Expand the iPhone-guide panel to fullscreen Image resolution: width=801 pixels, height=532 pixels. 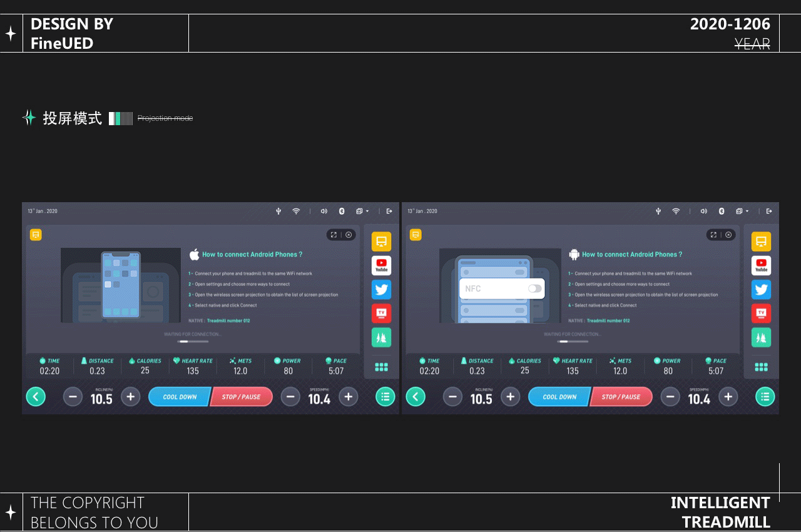(x=334, y=235)
